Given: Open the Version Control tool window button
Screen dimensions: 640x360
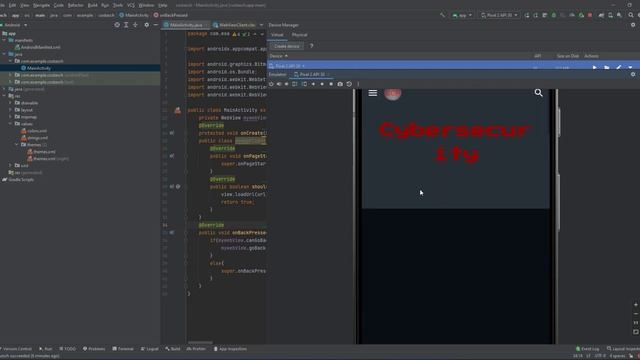Looking at the screenshot, I should coord(16,349).
